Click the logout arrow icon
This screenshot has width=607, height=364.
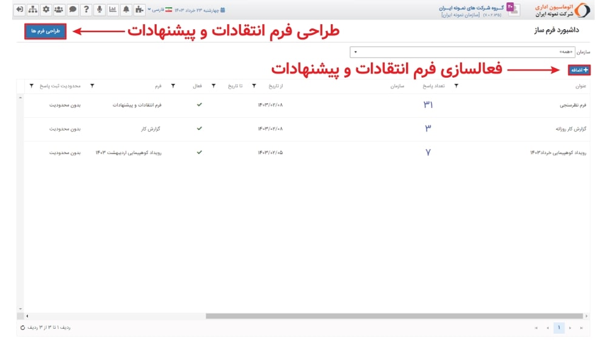pos(19,9)
